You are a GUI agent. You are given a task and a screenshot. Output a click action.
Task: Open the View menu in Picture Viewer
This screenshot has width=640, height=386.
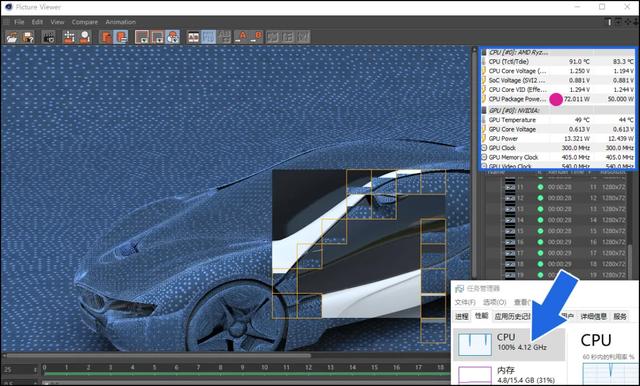[x=57, y=22]
